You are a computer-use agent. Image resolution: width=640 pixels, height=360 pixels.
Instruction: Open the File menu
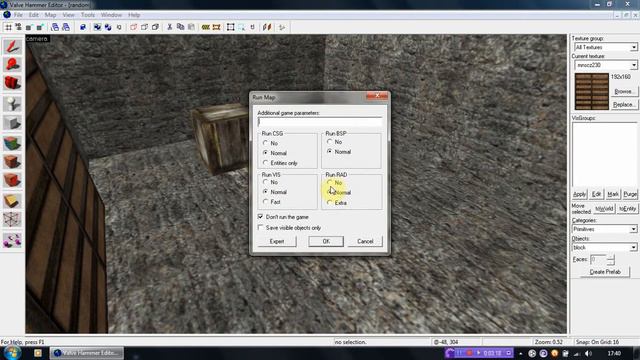(x=18, y=15)
